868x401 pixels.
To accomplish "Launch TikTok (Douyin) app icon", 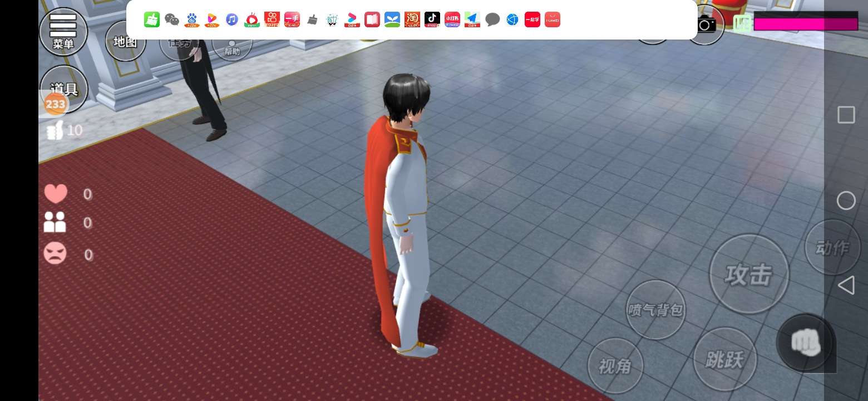I will (432, 20).
